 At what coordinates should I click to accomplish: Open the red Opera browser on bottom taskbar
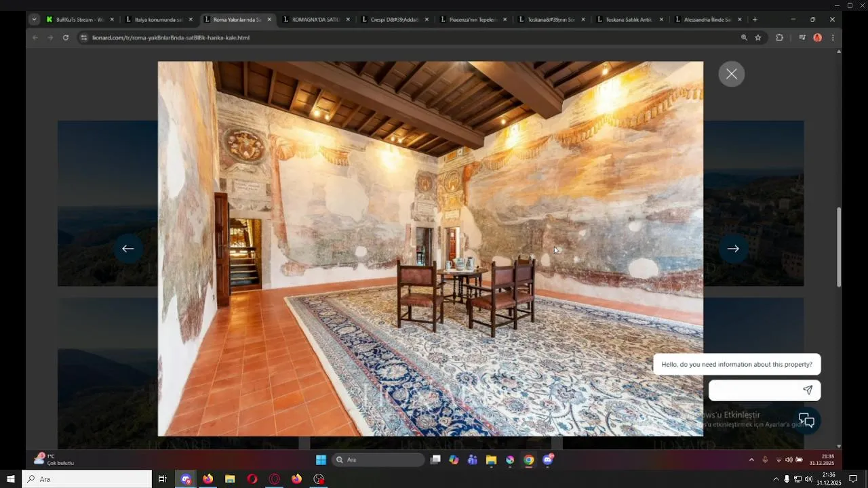pyautogui.click(x=252, y=479)
